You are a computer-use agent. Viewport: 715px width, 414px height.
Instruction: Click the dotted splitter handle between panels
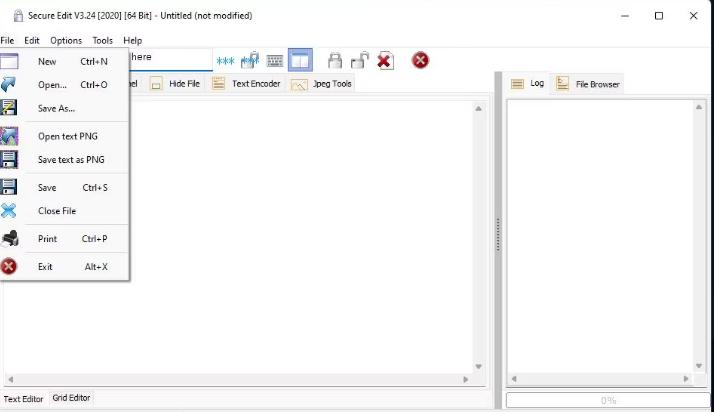(498, 234)
